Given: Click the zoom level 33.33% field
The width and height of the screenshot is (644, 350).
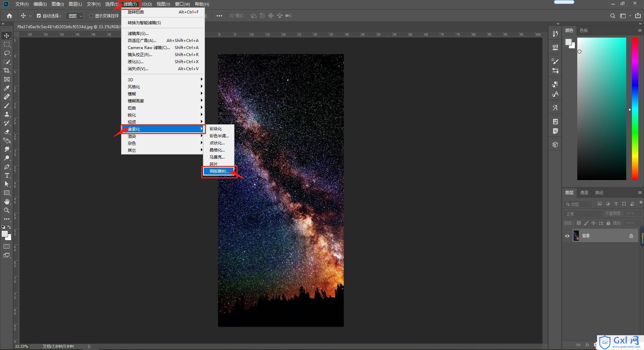Looking at the screenshot, I should [21, 346].
